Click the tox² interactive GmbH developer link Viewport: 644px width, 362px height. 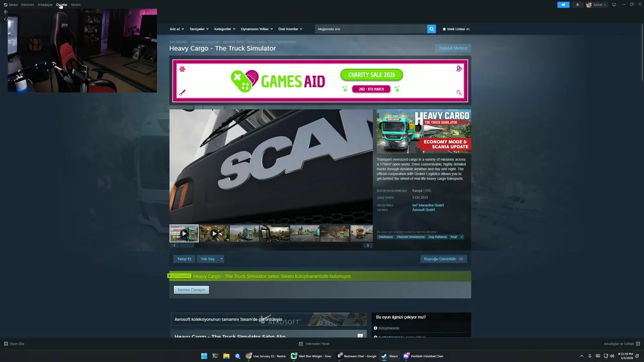point(428,205)
